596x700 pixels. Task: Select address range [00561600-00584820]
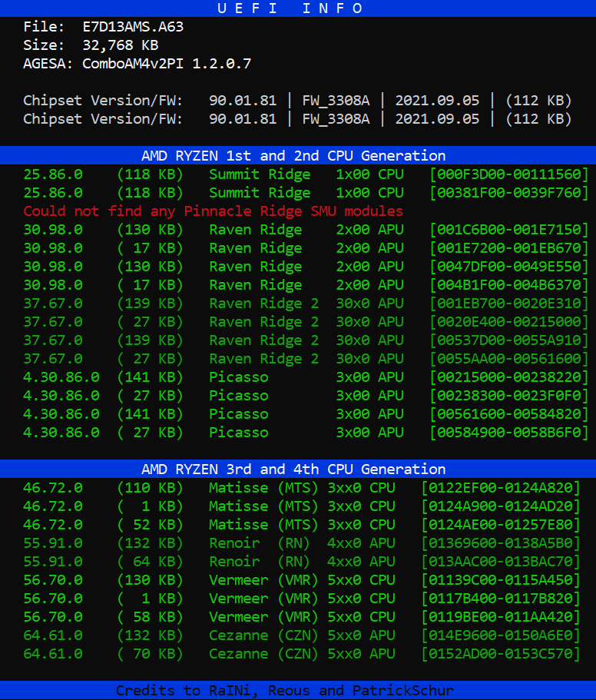click(x=509, y=414)
